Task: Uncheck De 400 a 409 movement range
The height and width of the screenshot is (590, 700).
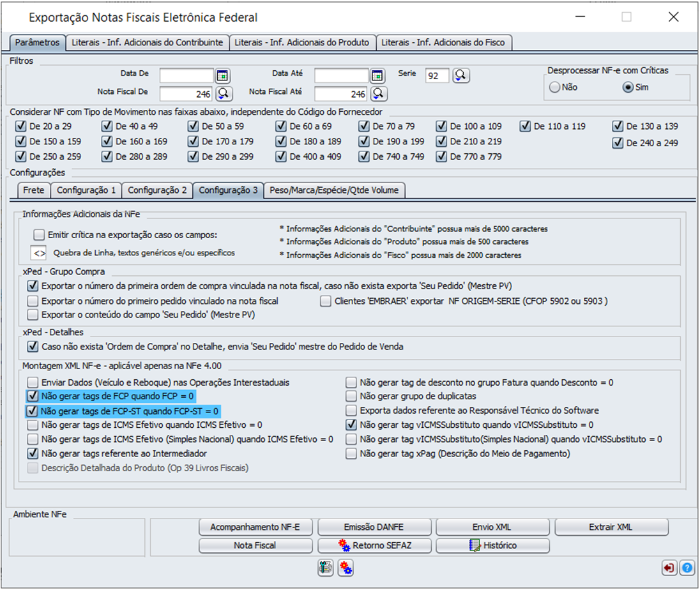Action: coord(281,156)
